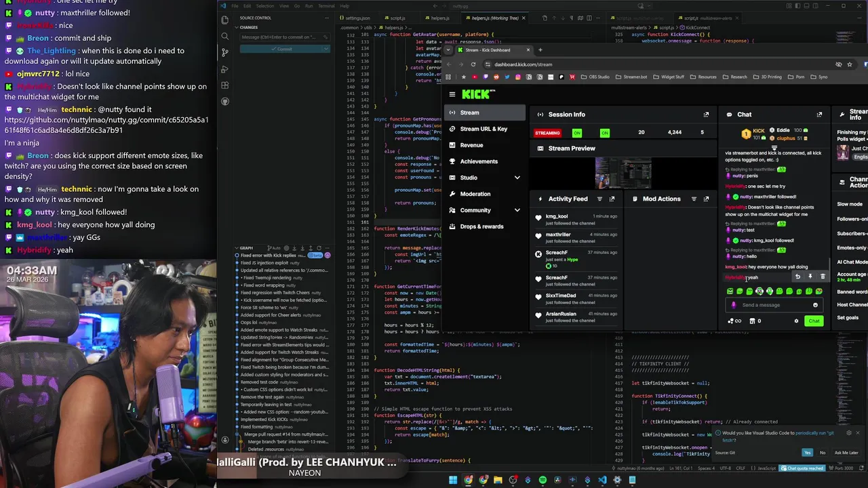Pop out the Mod Actions panel
868x488 pixels.
click(706, 199)
